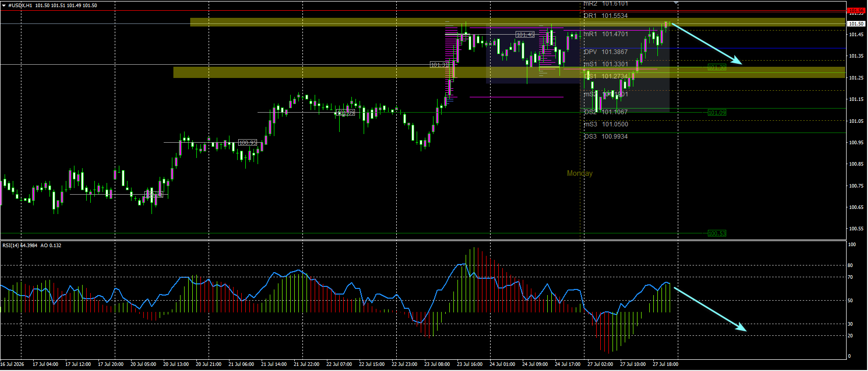Click the mS1 101.3301 pivot label
This screenshot has width=868, height=371.
[606, 64]
